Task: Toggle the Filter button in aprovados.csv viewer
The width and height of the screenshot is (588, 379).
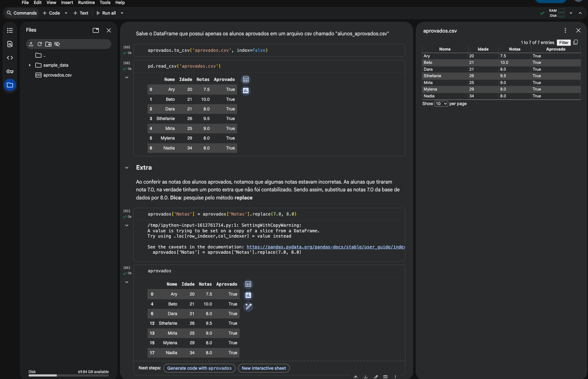Action: tap(564, 42)
